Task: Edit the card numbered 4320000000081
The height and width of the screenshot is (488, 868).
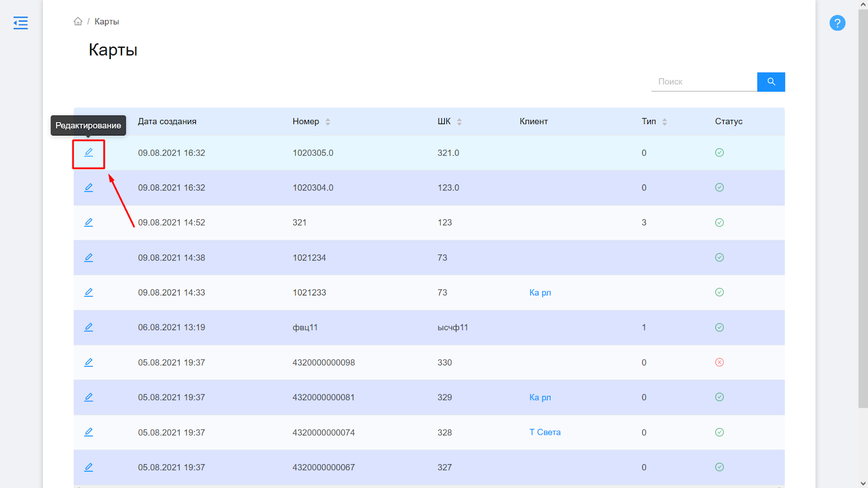Action: click(88, 397)
